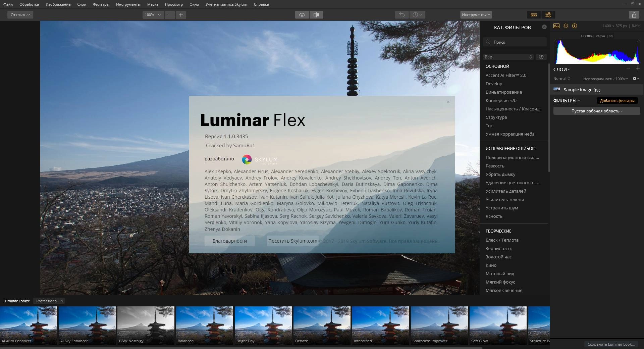The height and width of the screenshot is (349, 644).
Task: Apply the AI Auto Enhancer look
Action: 29,325
